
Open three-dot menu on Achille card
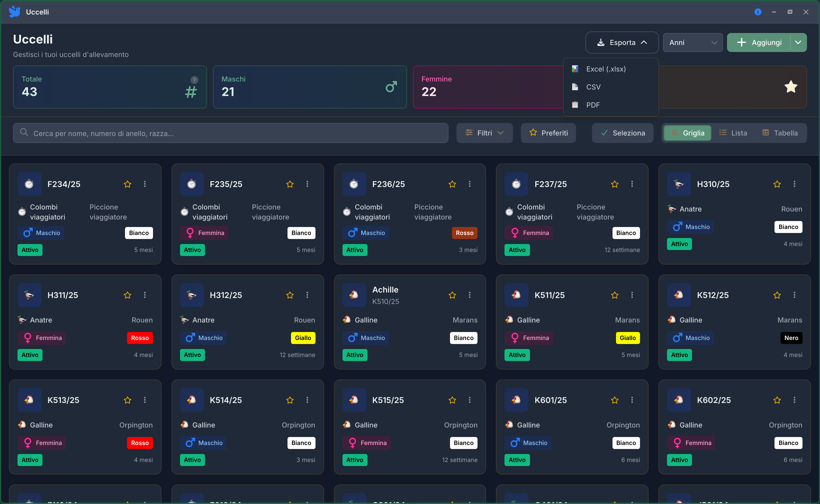point(470,295)
